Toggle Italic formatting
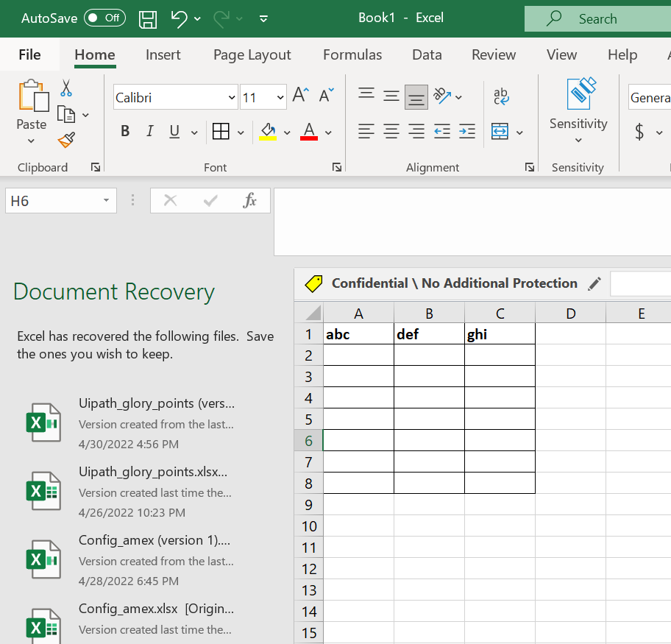 pyautogui.click(x=150, y=132)
